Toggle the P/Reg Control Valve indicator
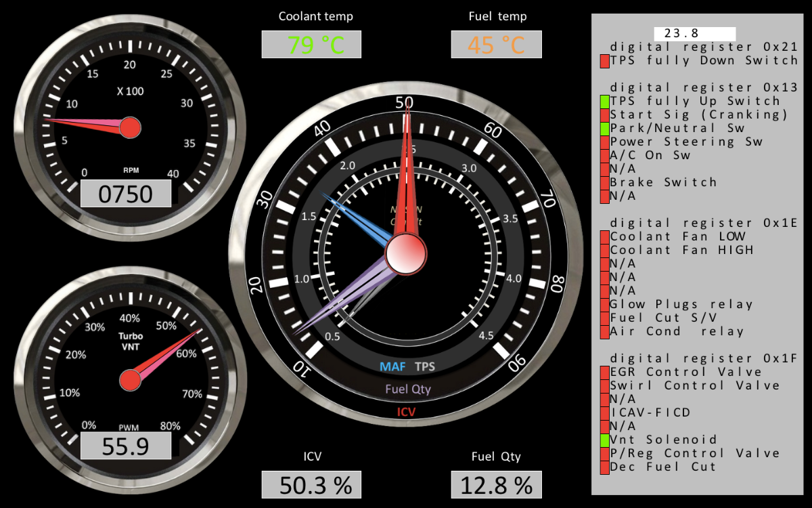The width and height of the screenshot is (812, 508). (604, 454)
